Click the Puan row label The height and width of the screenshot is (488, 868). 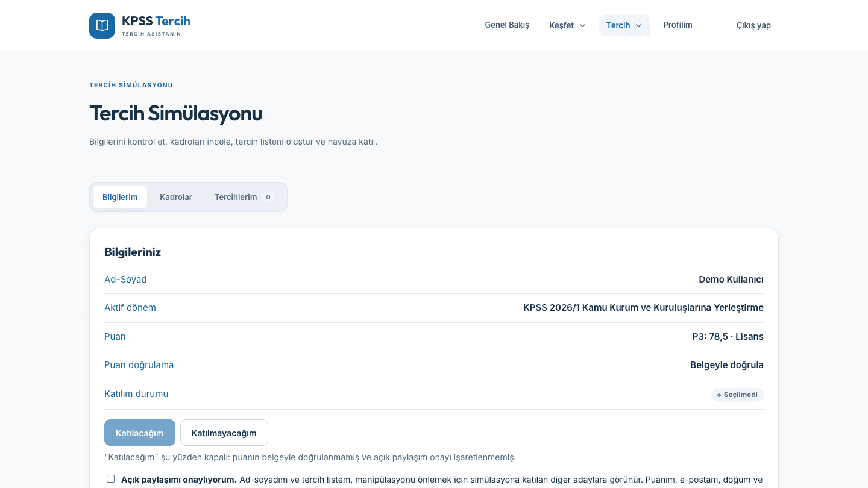pos(115,337)
